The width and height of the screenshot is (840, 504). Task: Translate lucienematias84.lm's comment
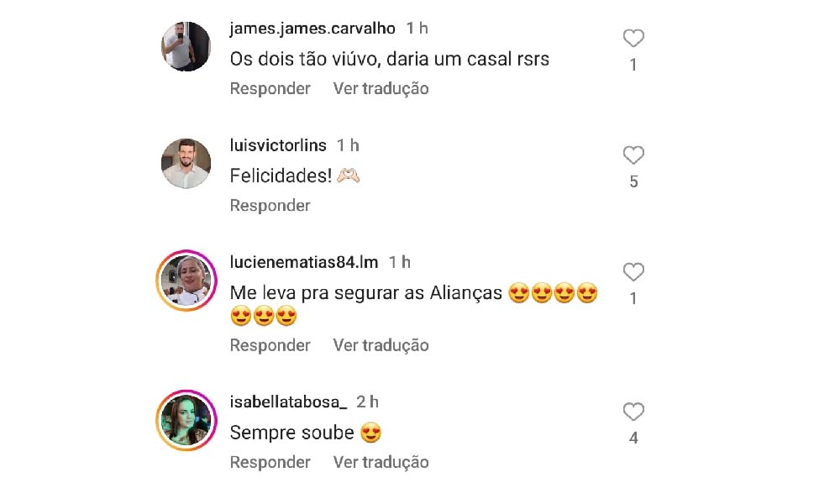click(381, 345)
